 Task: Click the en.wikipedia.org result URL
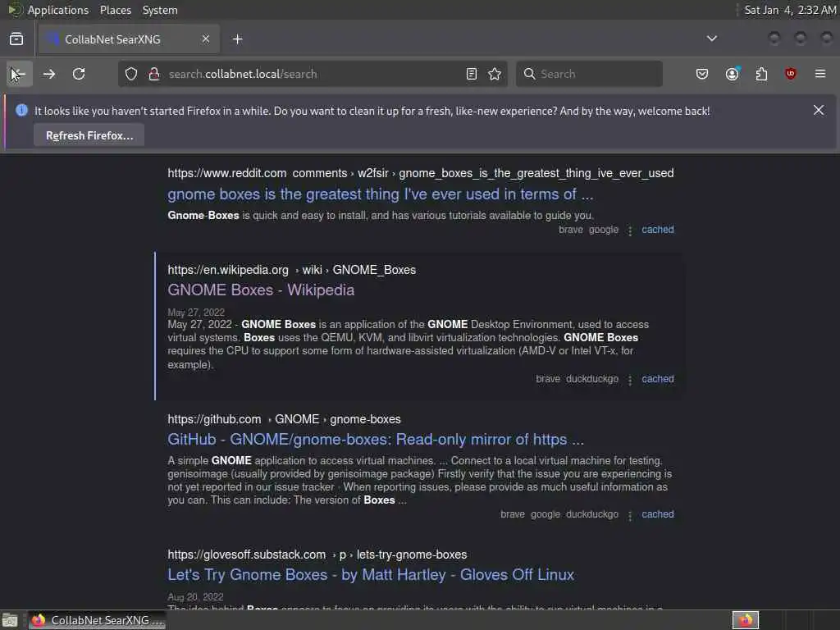pos(291,270)
